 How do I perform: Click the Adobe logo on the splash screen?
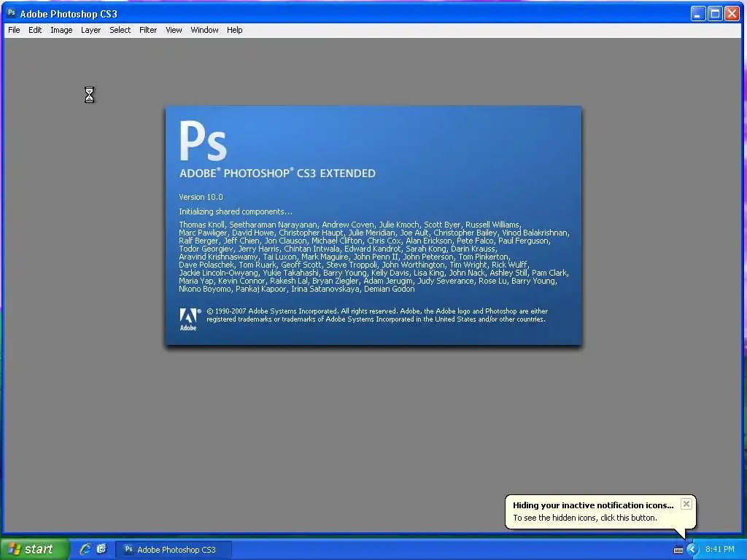point(189,319)
